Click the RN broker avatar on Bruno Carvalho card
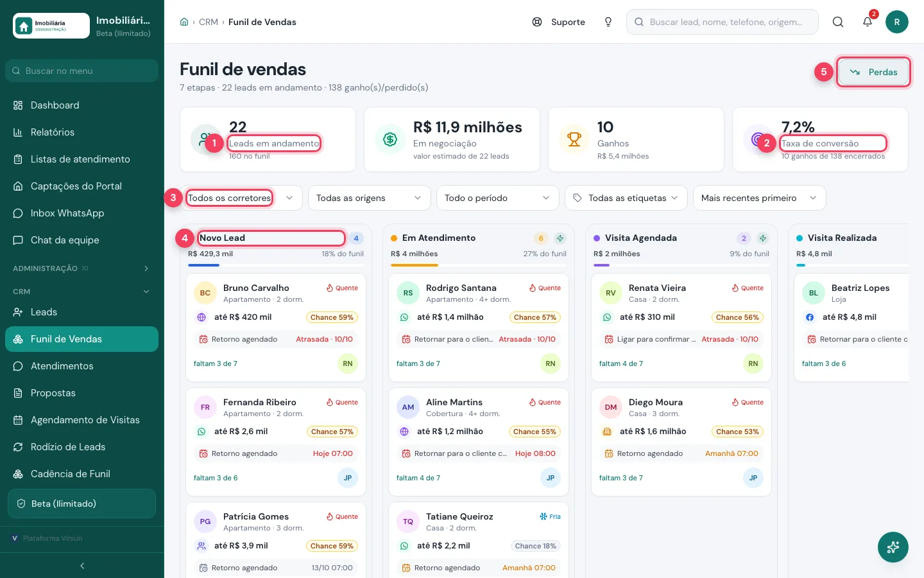This screenshot has width=924, height=578. [x=348, y=363]
